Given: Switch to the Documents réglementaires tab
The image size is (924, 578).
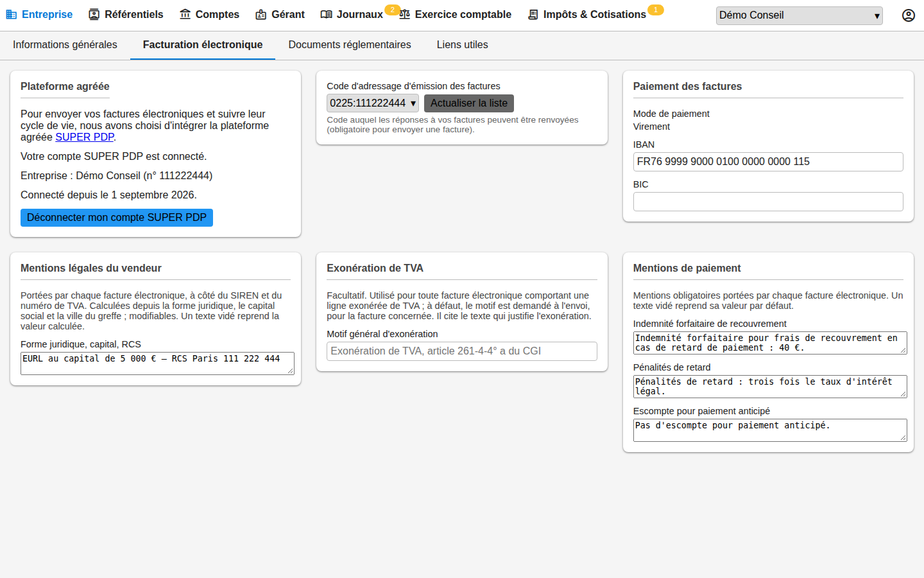Looking at the screenshot, I should (x=350, y=44).
